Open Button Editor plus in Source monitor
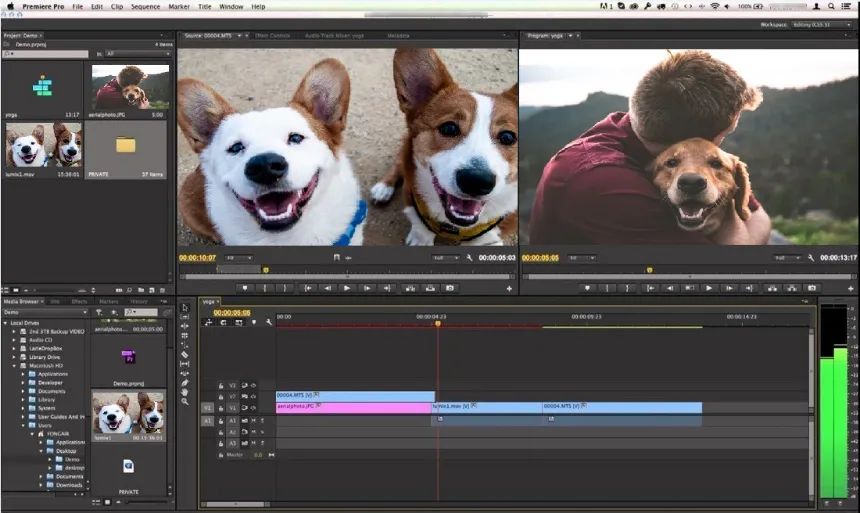This screenshot has height=513, width=860. coord(509,289)
